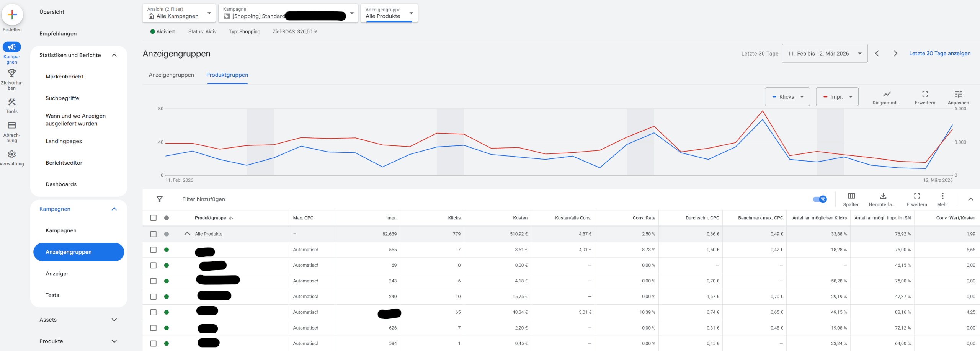
Task: Click the Filter hinzufügen field
Action: 204,199
